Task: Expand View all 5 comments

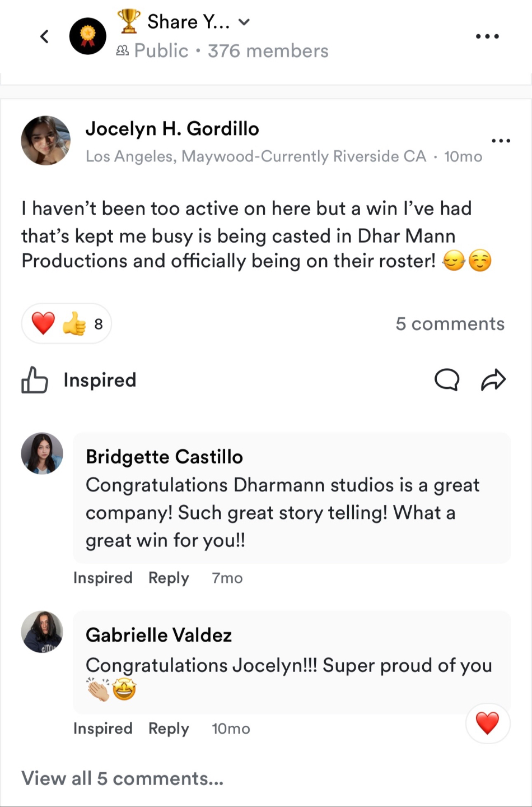Action: click(x=122, y=778)
